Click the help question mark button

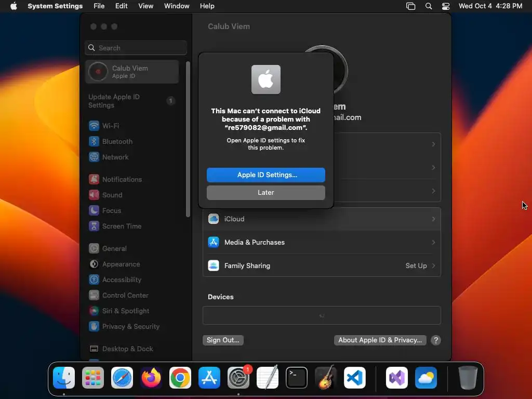coord(436,340)
